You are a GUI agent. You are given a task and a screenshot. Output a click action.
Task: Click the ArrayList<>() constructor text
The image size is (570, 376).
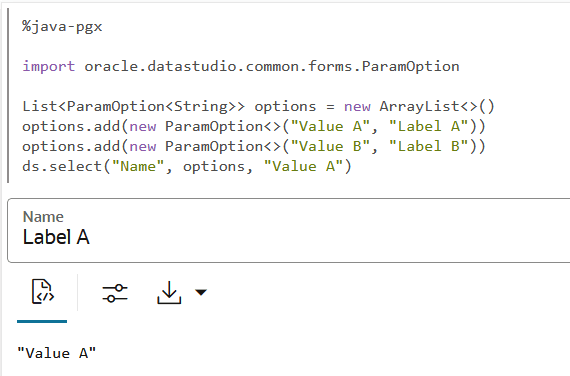[437, 106]
